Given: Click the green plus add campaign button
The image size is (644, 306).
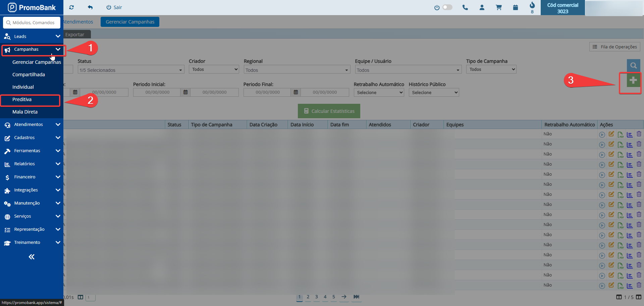Looking at the screenshot, I should click(633, 81).
